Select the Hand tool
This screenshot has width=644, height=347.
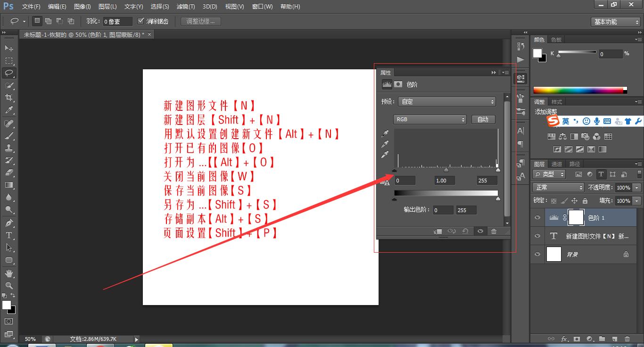pyautogui.click(x=9, y=273)
